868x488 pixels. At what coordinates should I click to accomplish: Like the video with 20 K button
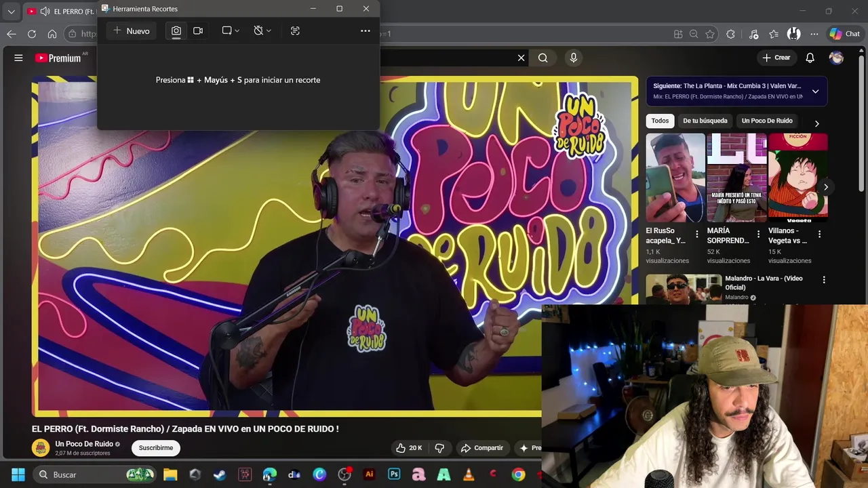pos(409,448)
